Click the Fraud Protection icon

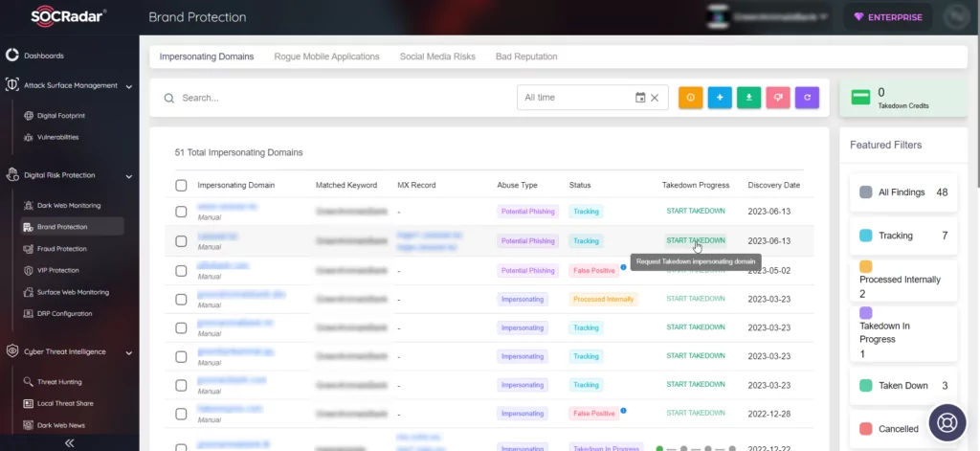(x=28, y=248)
